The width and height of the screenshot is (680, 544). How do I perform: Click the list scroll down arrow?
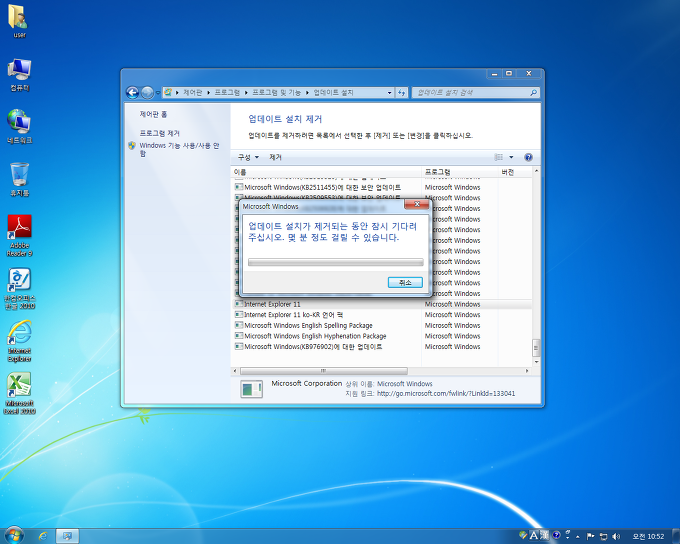(536, 362)
